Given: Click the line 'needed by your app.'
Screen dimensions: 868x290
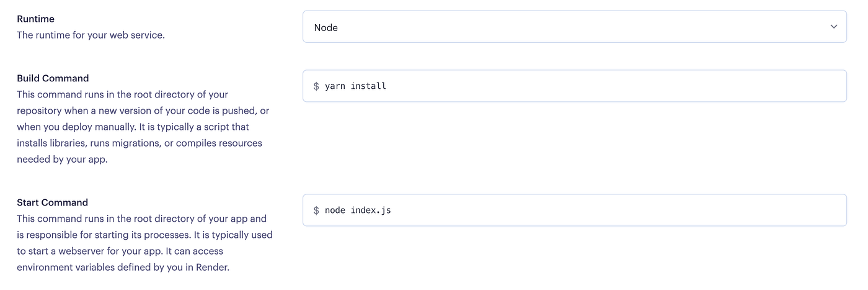Looking at the screenshot, I should point(62,159).
